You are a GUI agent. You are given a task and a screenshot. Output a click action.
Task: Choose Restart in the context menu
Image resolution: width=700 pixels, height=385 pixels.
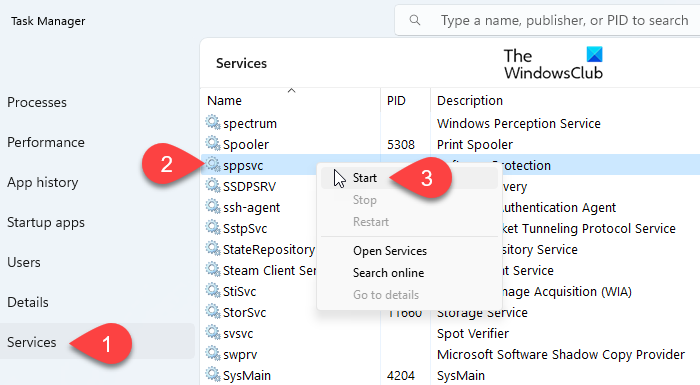coord(409,222)
